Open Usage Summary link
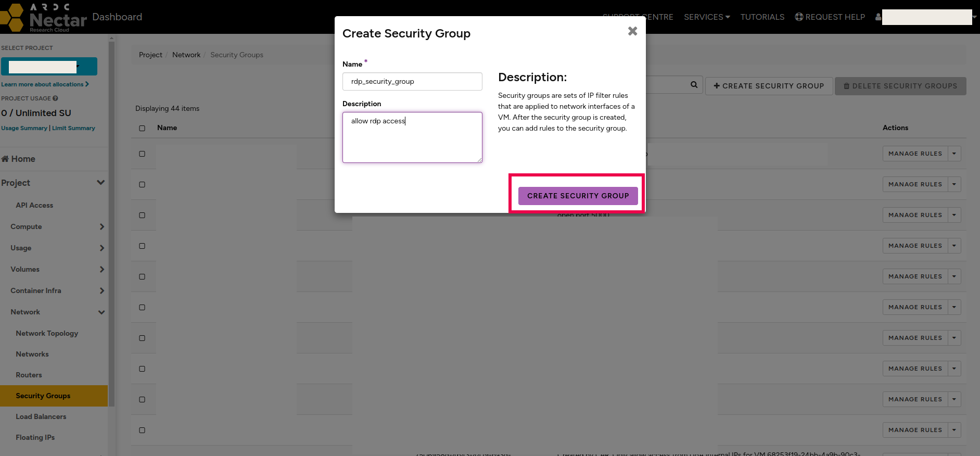 click(24, 128)
